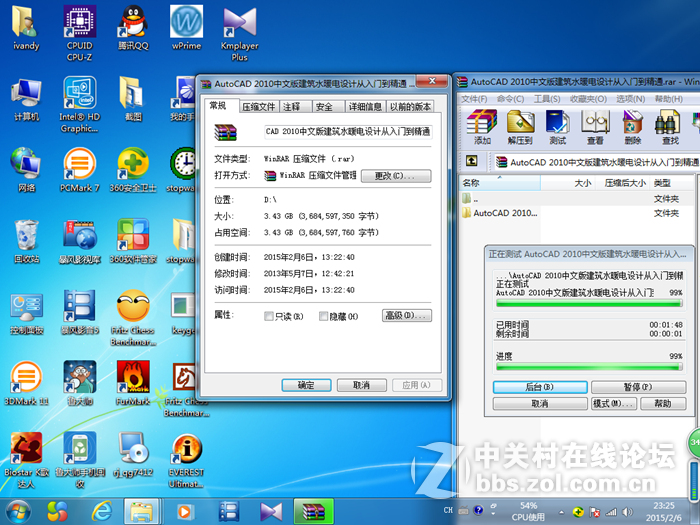Click the WinRAR Test (测试) toolbar icon
This screenshot has width=700, height=525.
click(x=558, y=127)
